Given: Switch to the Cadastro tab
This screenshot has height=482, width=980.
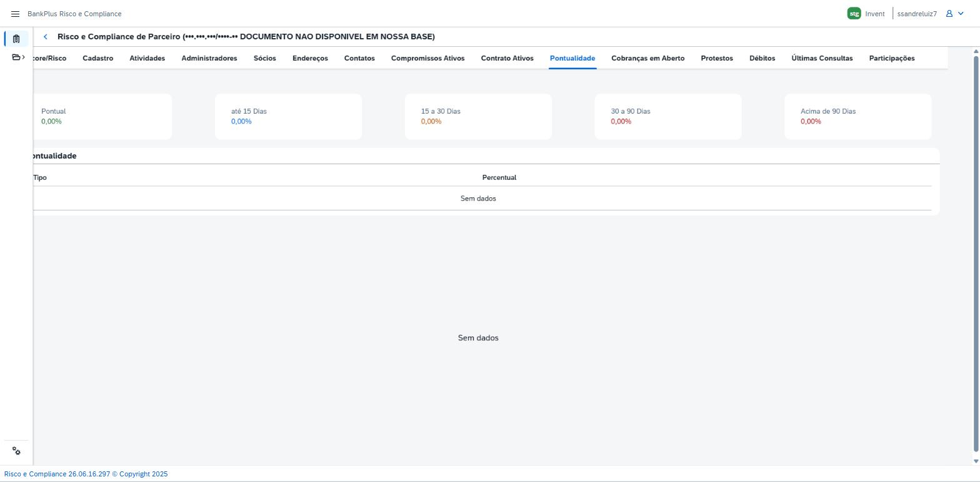Looking at the screenshot, I should click(x=97, y=58).
